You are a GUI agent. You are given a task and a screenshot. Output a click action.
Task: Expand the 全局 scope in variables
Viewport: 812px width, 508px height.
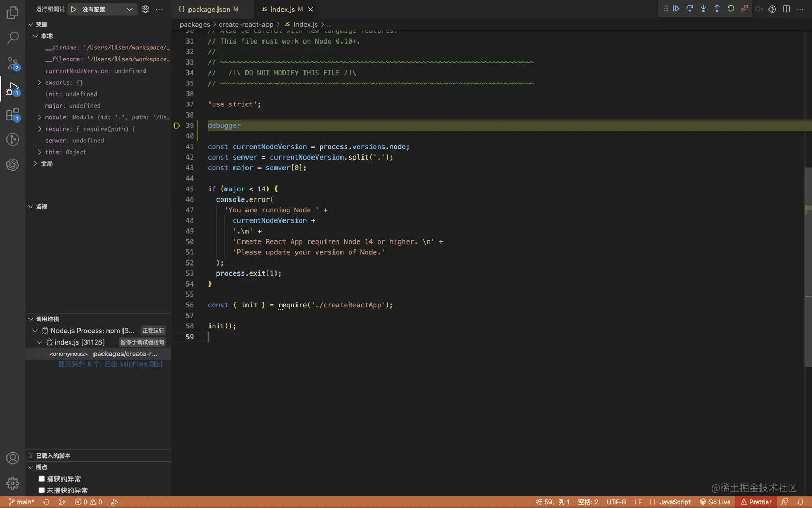tap(35, 163)
